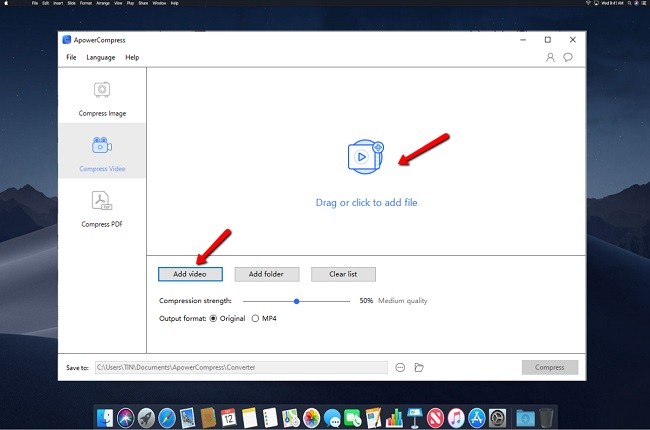650x430 pixels.
Task: Open Launchpad from the dock
Action: pos(146,418)
